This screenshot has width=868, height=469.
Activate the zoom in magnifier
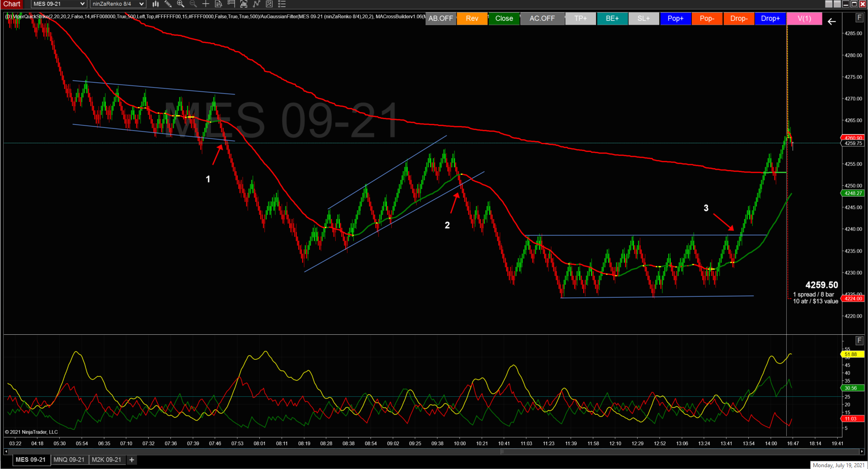point(181,4)
